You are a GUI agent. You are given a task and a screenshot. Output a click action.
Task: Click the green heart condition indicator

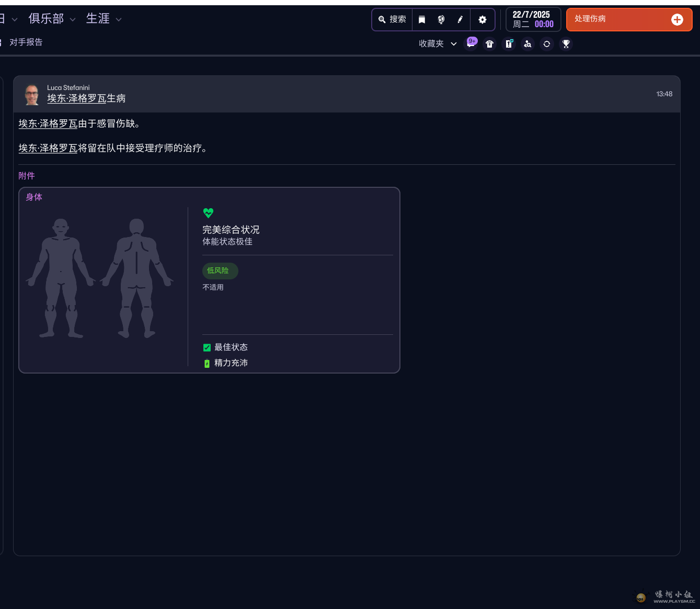pyautogui.click(x=208, y=212)
